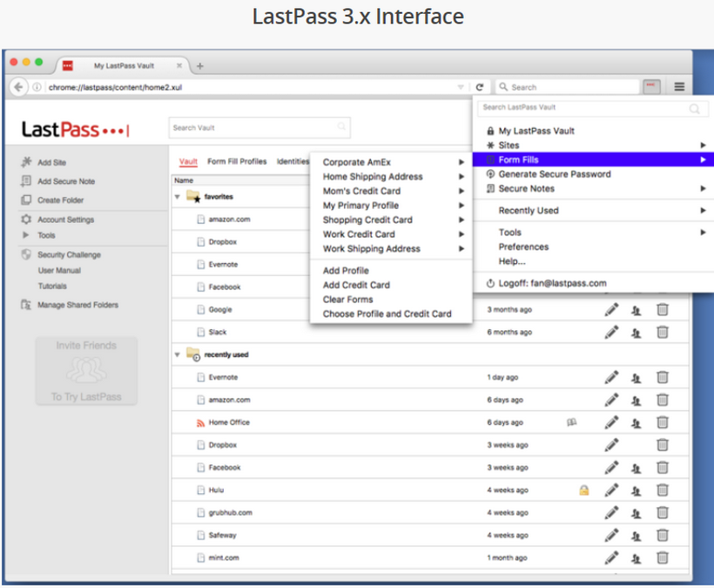714x588 pixels.
Task: Open Account Settings gear icon
Action: click(x=25, y=220)
